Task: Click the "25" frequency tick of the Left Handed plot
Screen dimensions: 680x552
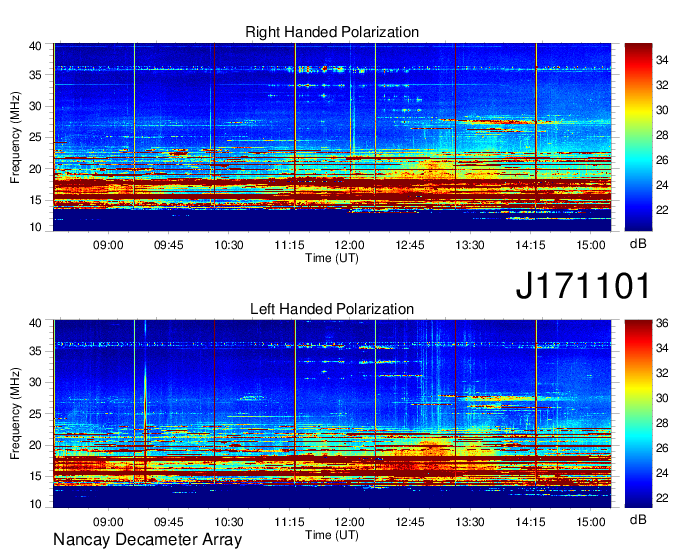Action: 36,414
